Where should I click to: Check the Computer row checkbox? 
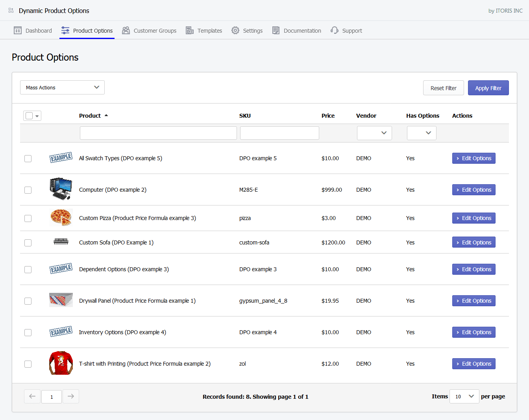(x=28, y=190)
